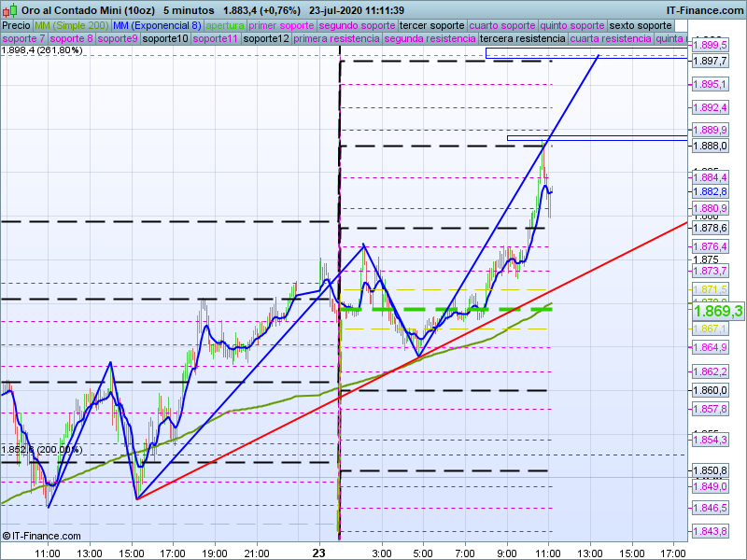Click the bold 23 date marker on time axis
The width and height of the screenshot is (747, 560).
pyautogui.click(x=320, y=553)
